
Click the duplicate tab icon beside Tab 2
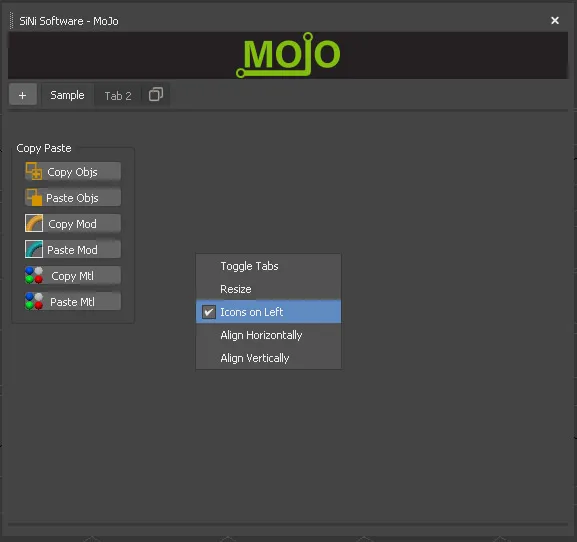[156, 95]
